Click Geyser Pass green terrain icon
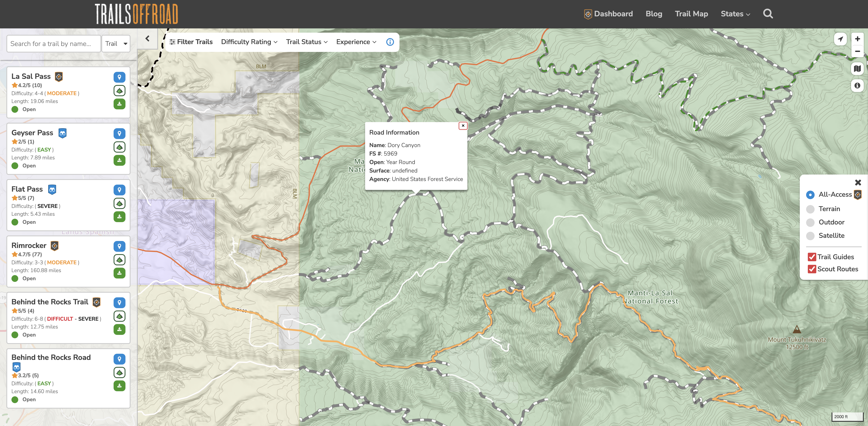This screenshot has width=868, height=426. pyautogui.click(x=119, y=147)
